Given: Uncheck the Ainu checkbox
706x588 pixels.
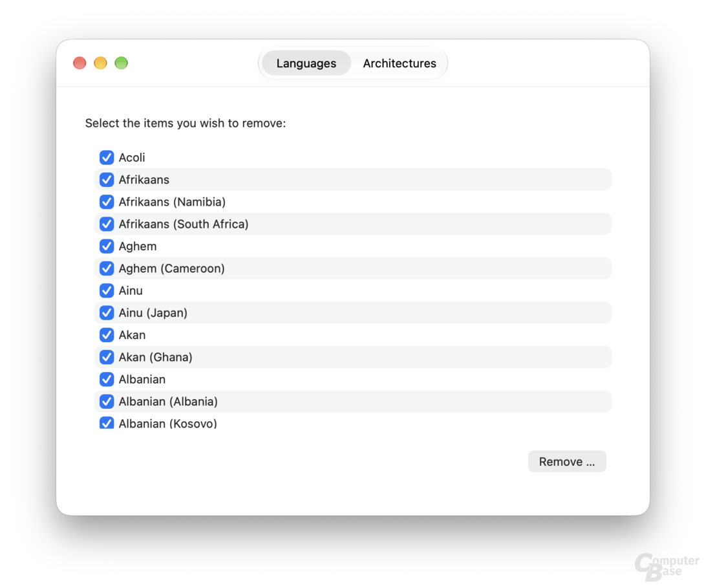Looking at the screenshot, I should point(107,290).
